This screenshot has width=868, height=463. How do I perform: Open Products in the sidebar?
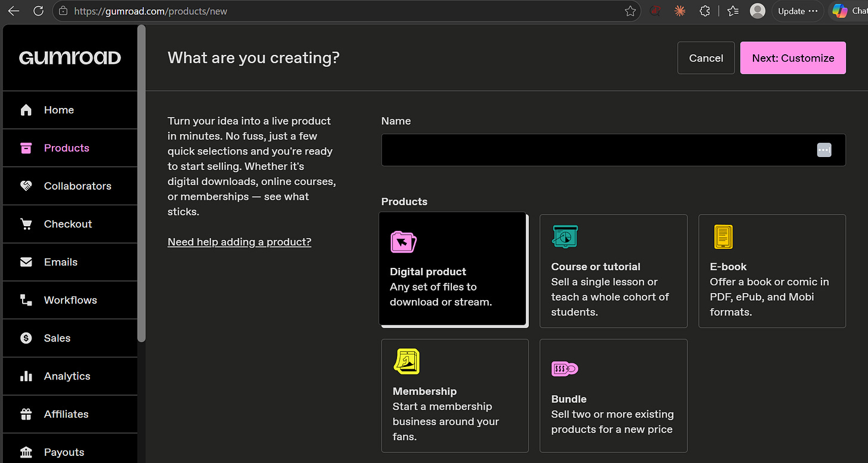click(x=70, y=148)
